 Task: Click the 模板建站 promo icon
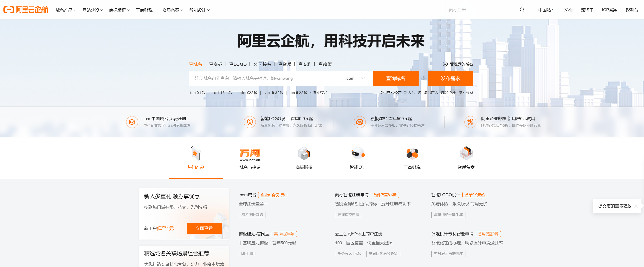click(x=360, y=122)
